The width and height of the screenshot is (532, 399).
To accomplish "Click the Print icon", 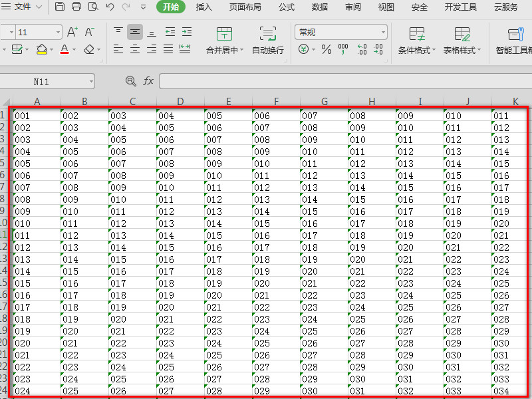I will tap(76, 6).
